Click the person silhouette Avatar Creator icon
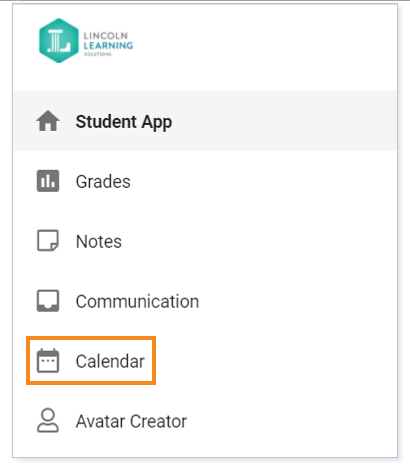This screenshot has height=472, width=410. click(48, 421)
